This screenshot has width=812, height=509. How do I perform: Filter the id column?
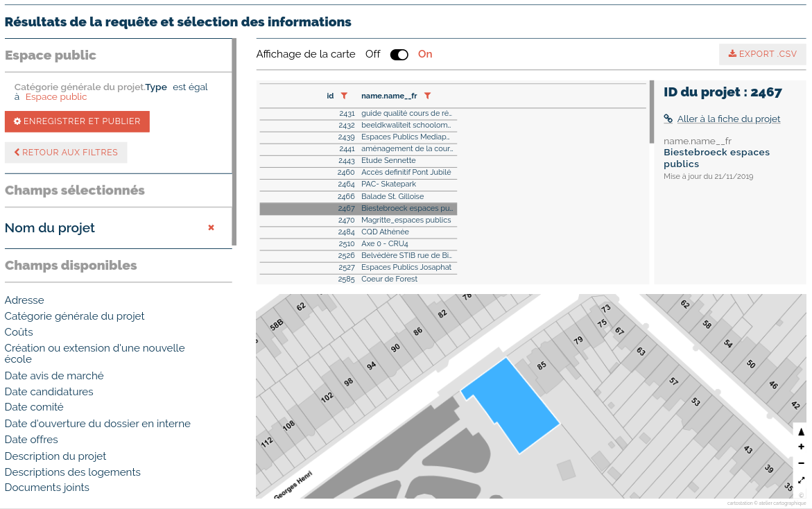click(x=344, y=96)
